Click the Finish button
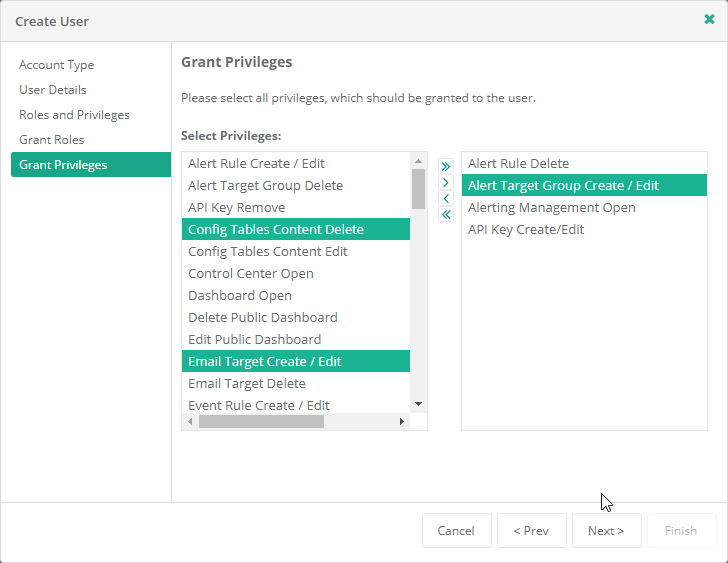The image size is (728, 563). [682, 531]
